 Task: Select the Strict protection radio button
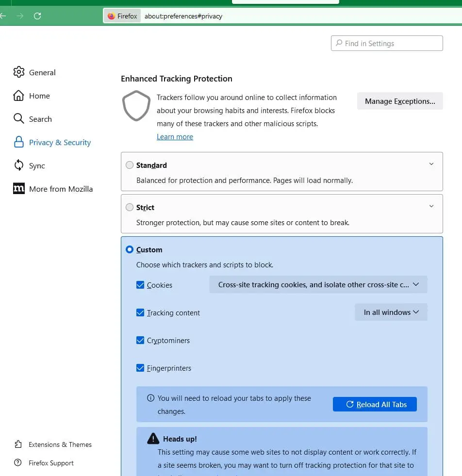(x=130, y=207)
